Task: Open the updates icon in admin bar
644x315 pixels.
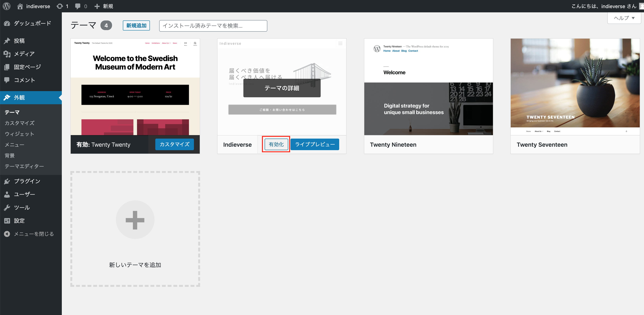Action: pos(60,6)
